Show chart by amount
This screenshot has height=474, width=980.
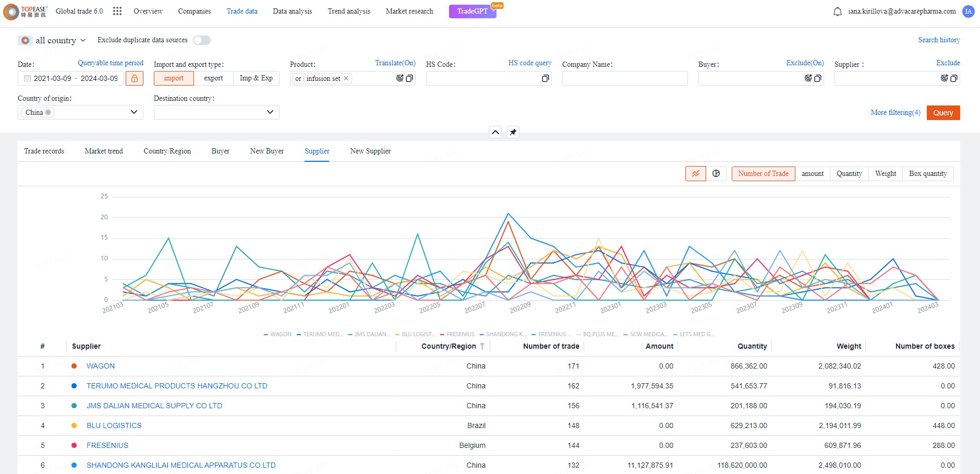(813, 174)
